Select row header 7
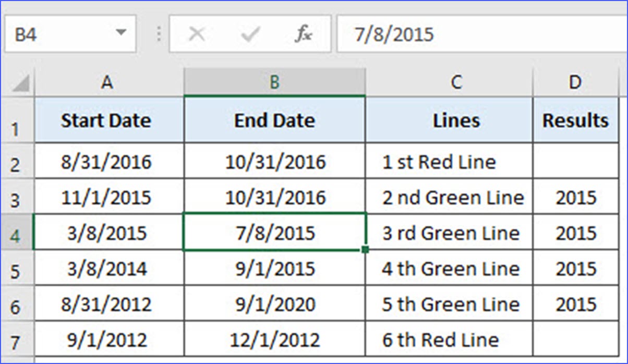 16,339
